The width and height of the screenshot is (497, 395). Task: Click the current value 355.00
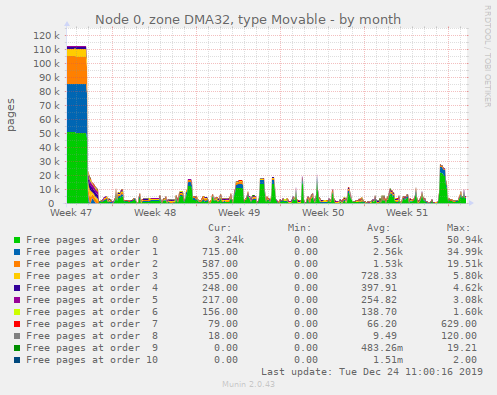[220, 276]
